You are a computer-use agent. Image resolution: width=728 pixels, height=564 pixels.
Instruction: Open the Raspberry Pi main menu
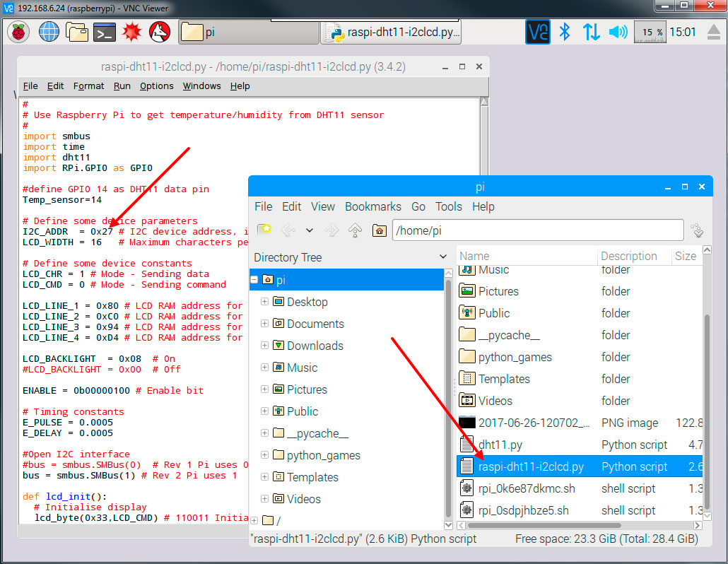coord(18,32)
